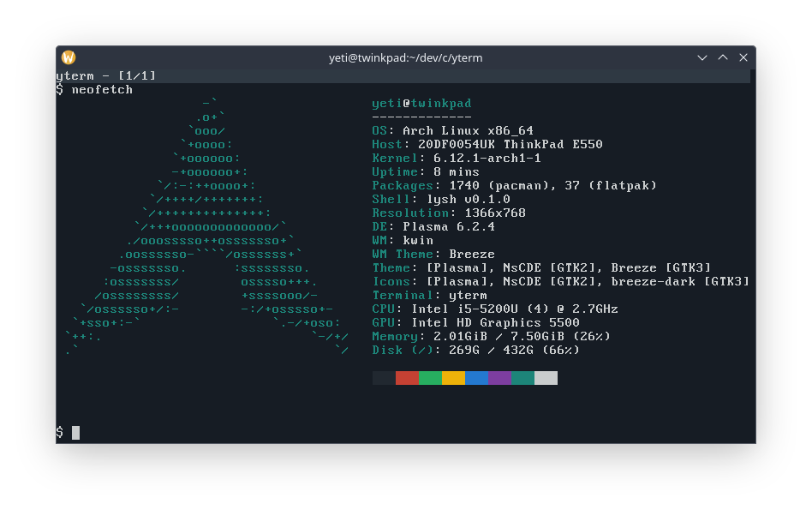Close the yterm terminal window

coord(743,57)
